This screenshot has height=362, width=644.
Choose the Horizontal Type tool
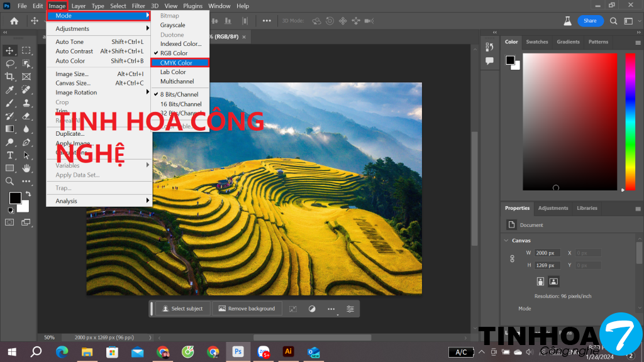[x=10, y=155]
